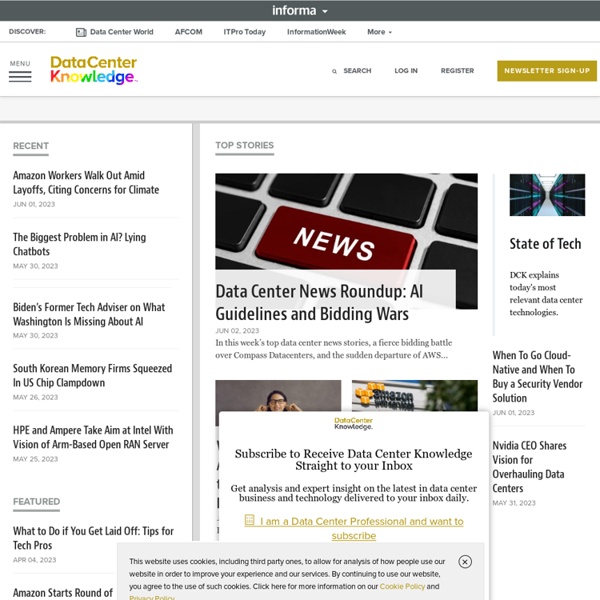Viewport: 600px width, 600px height.
Task: Click the subscribe form icon in popup
Action: tap(249, 520)
